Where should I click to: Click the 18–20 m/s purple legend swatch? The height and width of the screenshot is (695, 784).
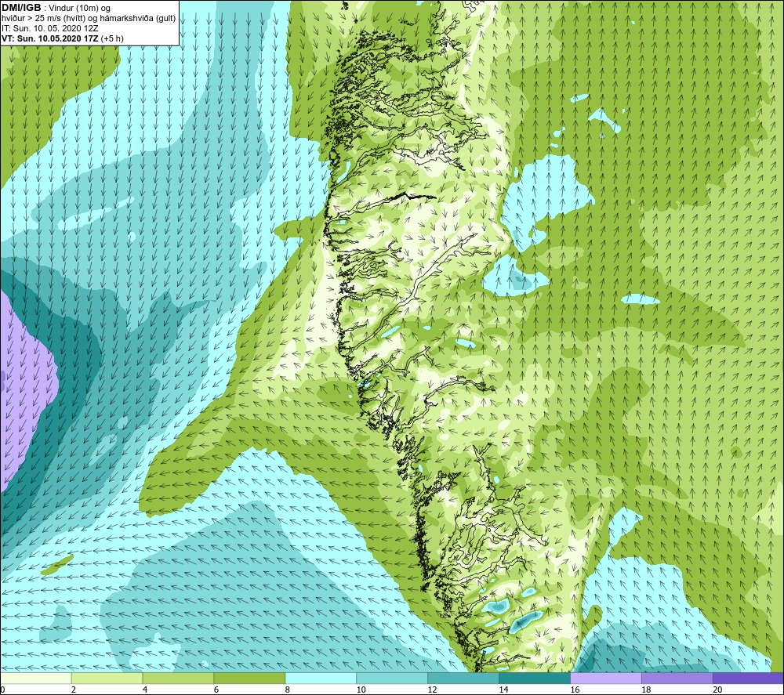677,678
